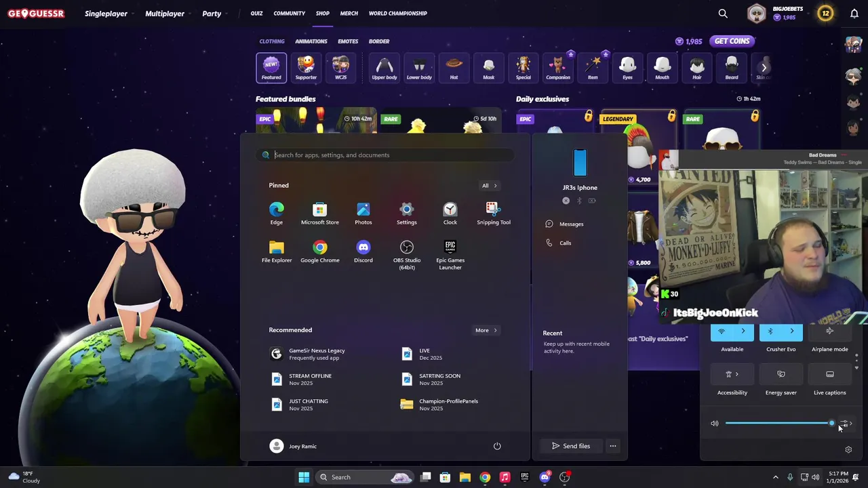The image size is (868, 488).
Task: Switch to EMOTES shop tab
Action: coord(348,41)
